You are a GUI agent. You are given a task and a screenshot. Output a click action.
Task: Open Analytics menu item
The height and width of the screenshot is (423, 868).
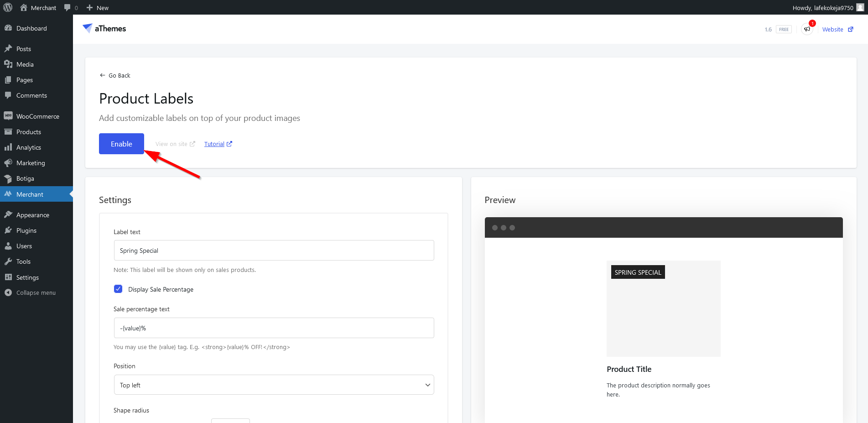point(36,147)
